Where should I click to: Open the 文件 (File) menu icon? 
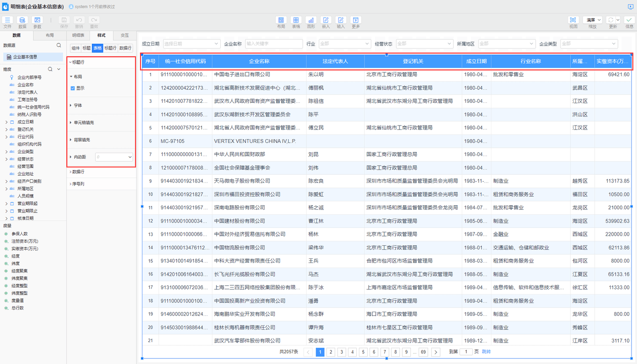[7, 20]
